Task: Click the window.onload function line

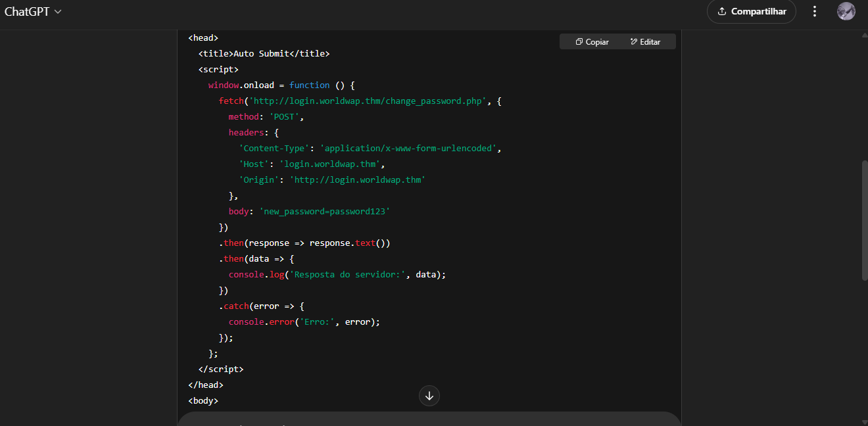Action: [281, 85]
